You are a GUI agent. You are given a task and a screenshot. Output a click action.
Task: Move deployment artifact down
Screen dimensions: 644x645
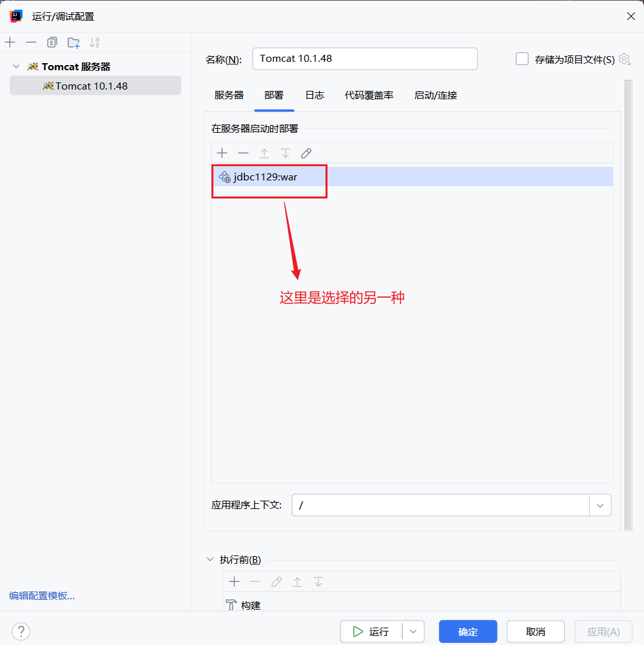(x=285, y=153)
